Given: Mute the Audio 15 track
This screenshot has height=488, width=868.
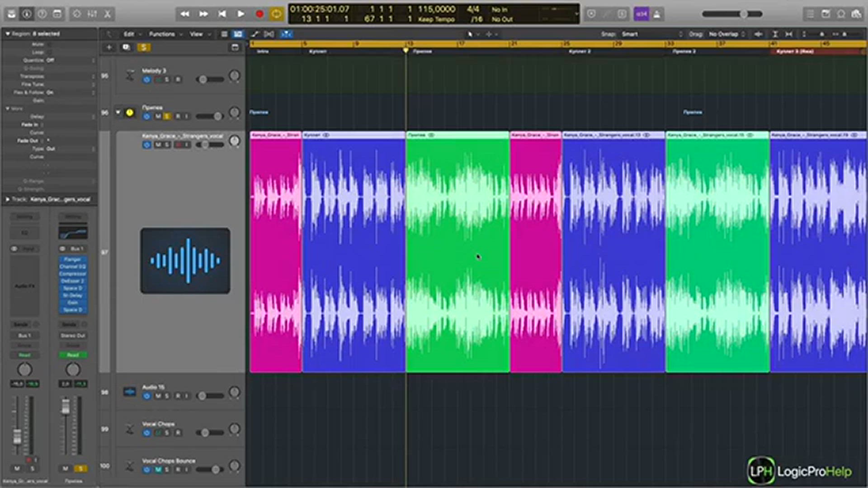Looking at the screenshot, I should [x=158, y=396].
